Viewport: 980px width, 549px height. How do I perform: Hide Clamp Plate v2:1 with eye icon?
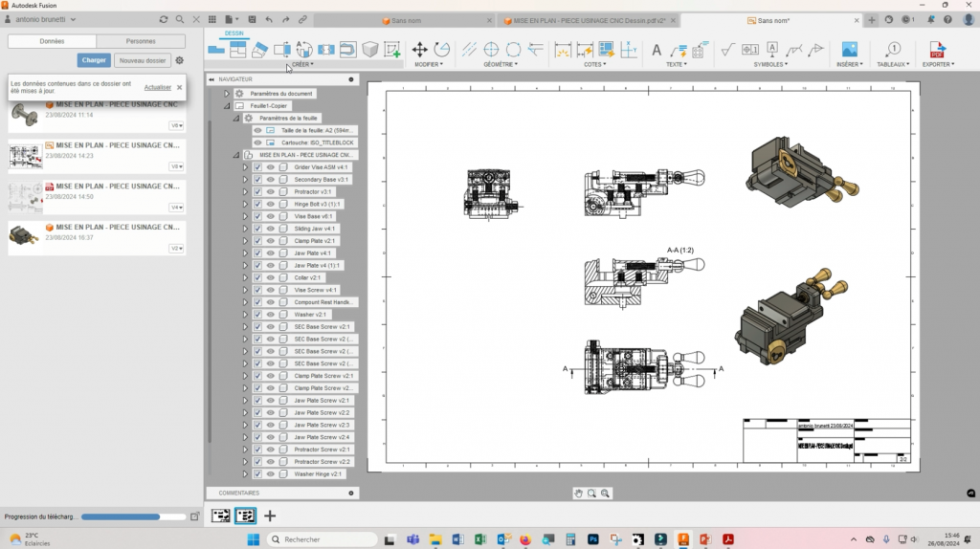tap(271, 241)
